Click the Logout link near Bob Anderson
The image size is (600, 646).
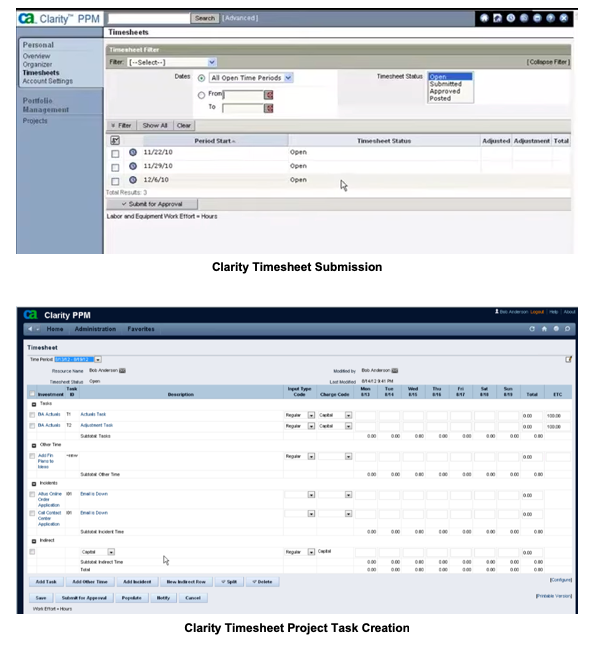[x=537, y=312]
